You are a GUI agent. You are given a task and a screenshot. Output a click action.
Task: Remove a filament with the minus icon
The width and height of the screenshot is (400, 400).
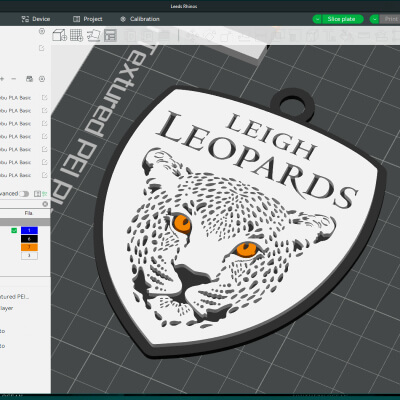click(x=14, y=79)
